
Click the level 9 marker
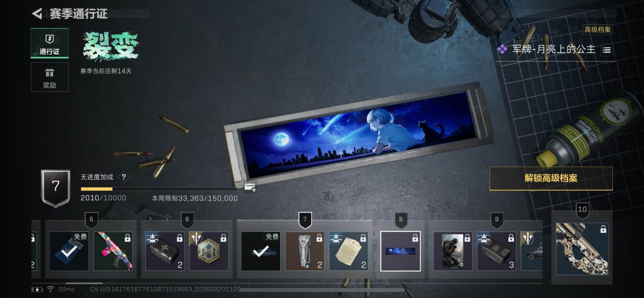[497, 220]
